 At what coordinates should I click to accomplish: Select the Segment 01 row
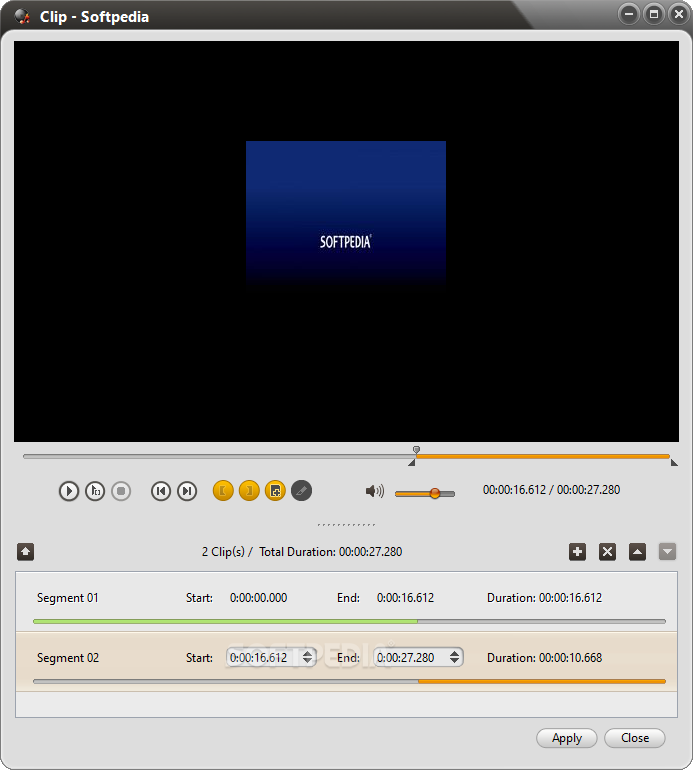pyautogui.click(x=346, y=602)
